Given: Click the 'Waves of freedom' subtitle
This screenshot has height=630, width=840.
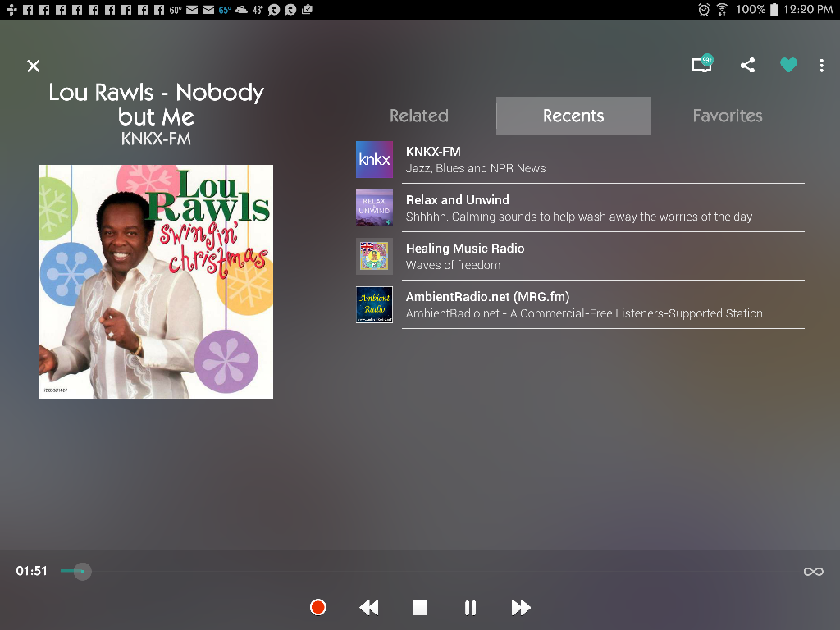Looking at the screenshot, I should click(453, 265).
